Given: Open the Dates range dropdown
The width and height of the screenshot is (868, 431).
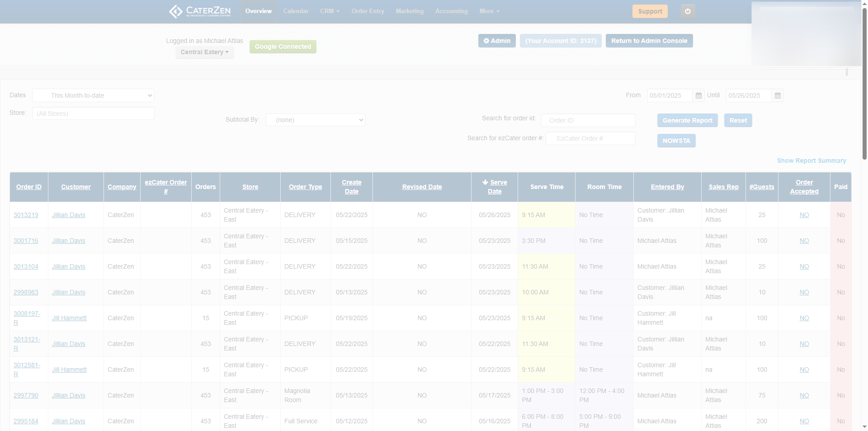Looking at the screenshot, I should (x=93, y=95).
